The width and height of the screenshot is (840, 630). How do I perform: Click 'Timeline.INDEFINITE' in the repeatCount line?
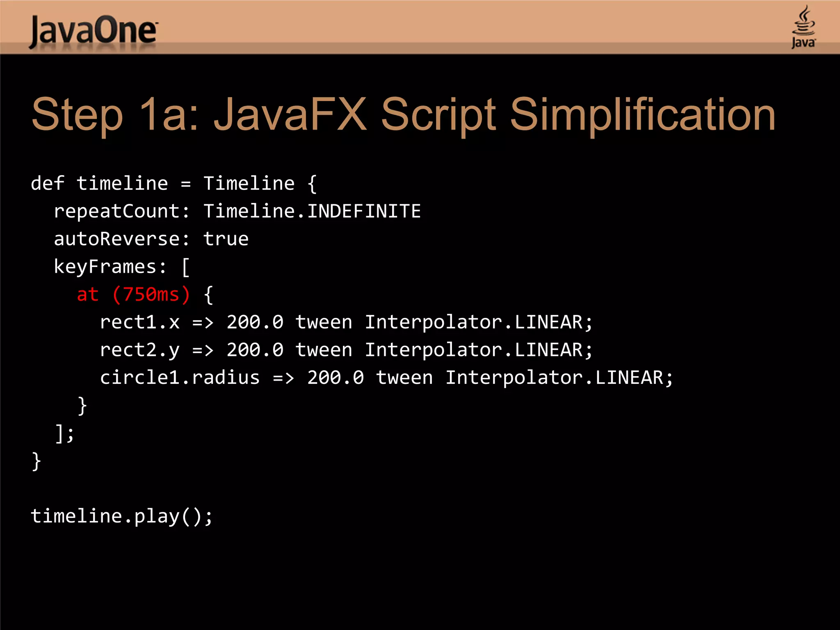(312, 211)
